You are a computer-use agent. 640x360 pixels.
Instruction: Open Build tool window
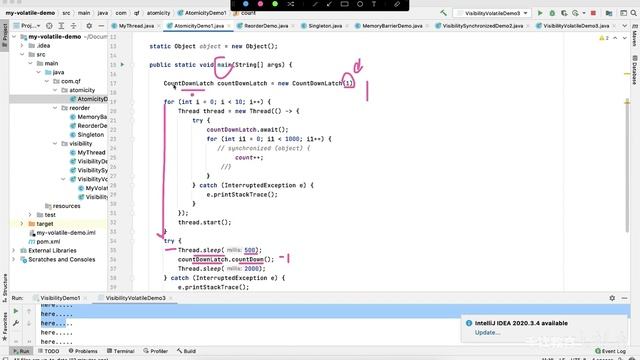[187, 351]
